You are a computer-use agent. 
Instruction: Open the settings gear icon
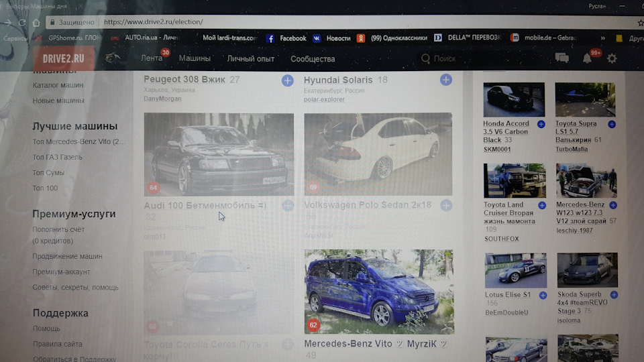tap(612, 58)
